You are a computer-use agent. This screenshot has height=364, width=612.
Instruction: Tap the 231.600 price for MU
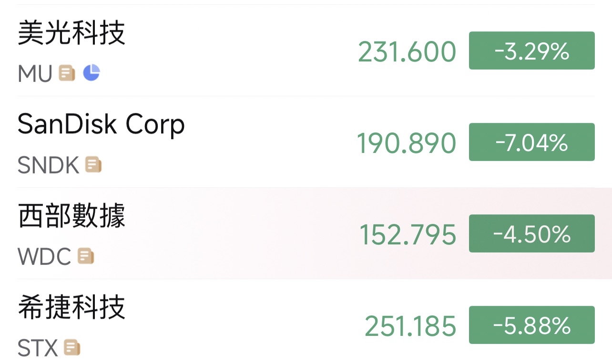pyautogui.click(x=407, y=51)
